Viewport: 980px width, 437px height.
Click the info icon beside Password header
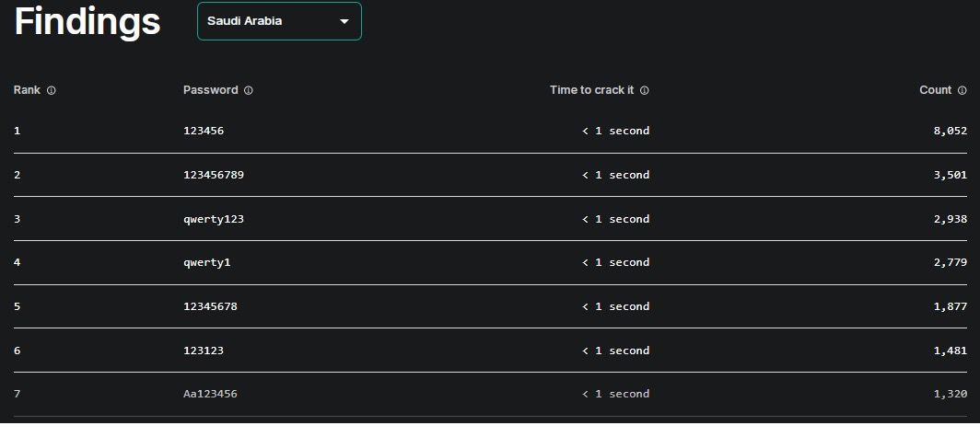pyautogui.click(x=248, y=90)
